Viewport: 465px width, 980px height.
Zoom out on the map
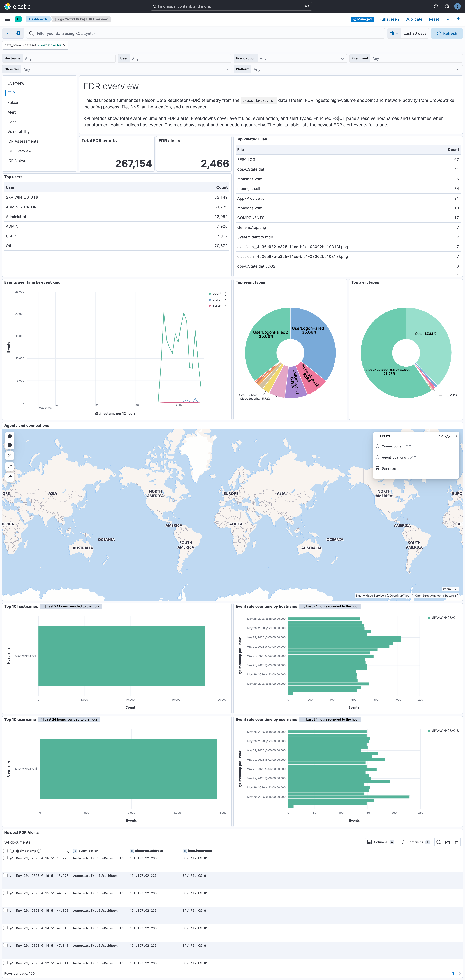pyautogui.click(x=10, y=445)
